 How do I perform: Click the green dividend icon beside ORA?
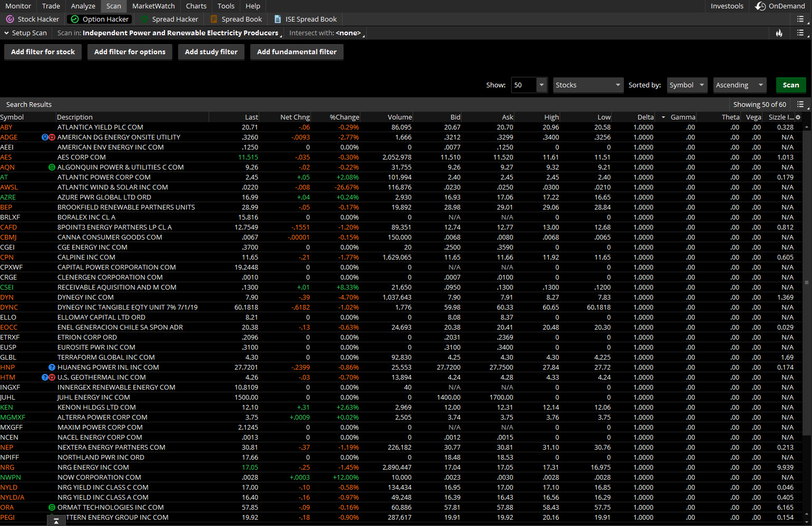tap(52, 508)
